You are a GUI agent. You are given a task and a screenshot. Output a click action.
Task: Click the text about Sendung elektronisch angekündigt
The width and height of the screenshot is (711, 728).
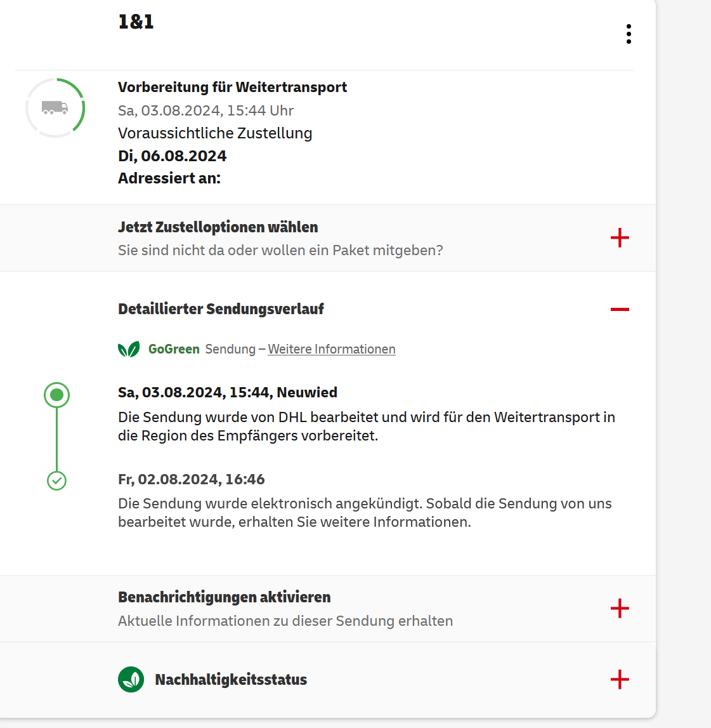coord(365,513)
